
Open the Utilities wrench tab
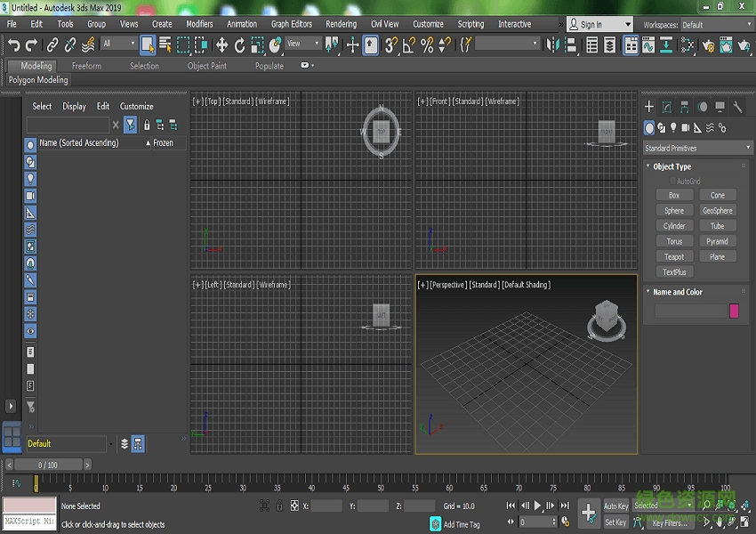738,107
